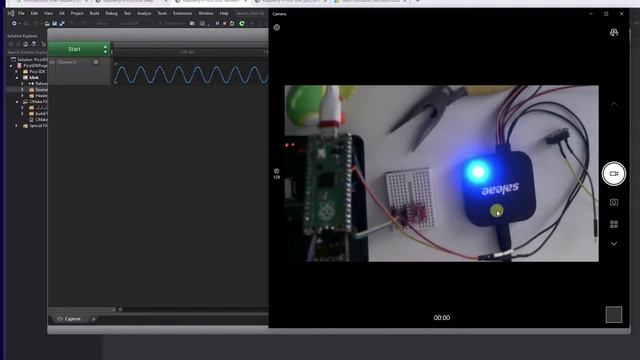Click the Save toolbar icon
640x360 pixels.
[54, 24]
